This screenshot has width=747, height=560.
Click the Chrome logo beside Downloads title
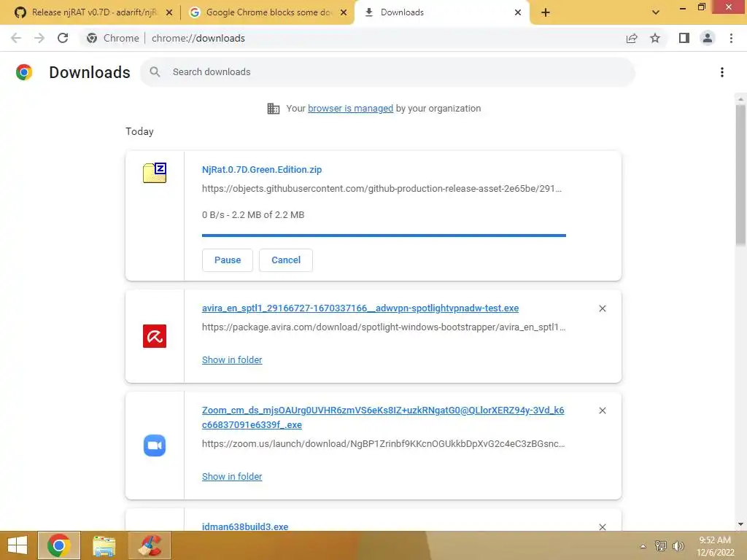pyautogui.click(x=24, y=72)
